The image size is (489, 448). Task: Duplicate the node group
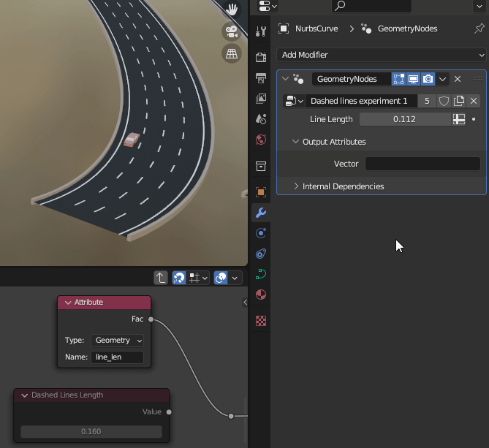click(459, 101)
